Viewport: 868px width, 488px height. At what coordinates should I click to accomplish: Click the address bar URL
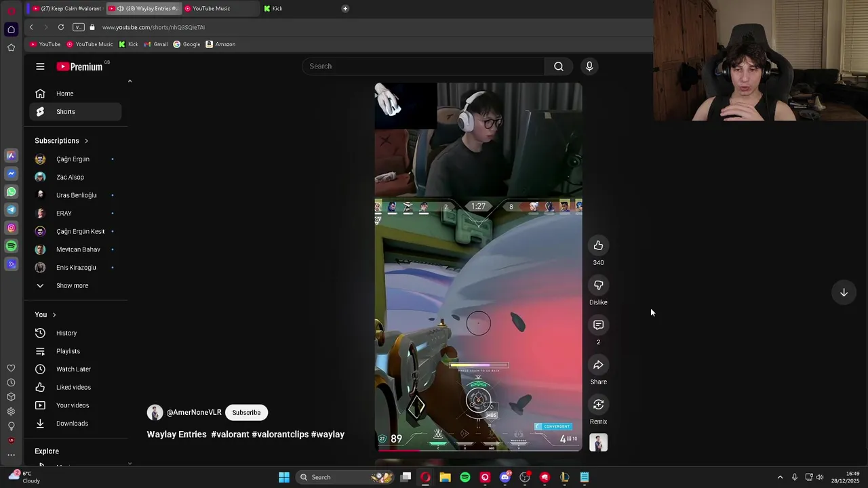point(153,27)
